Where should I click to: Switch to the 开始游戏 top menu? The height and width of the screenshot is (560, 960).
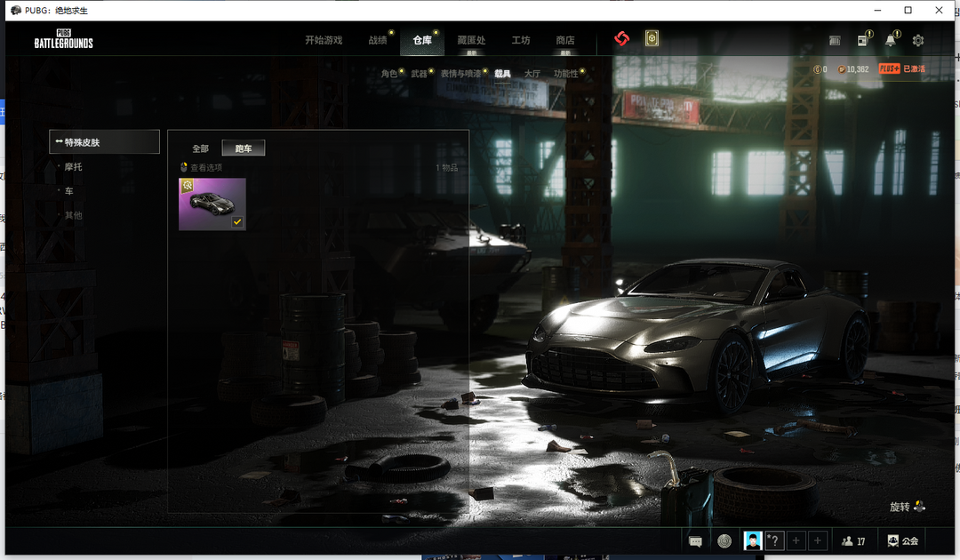click(324, 40)
